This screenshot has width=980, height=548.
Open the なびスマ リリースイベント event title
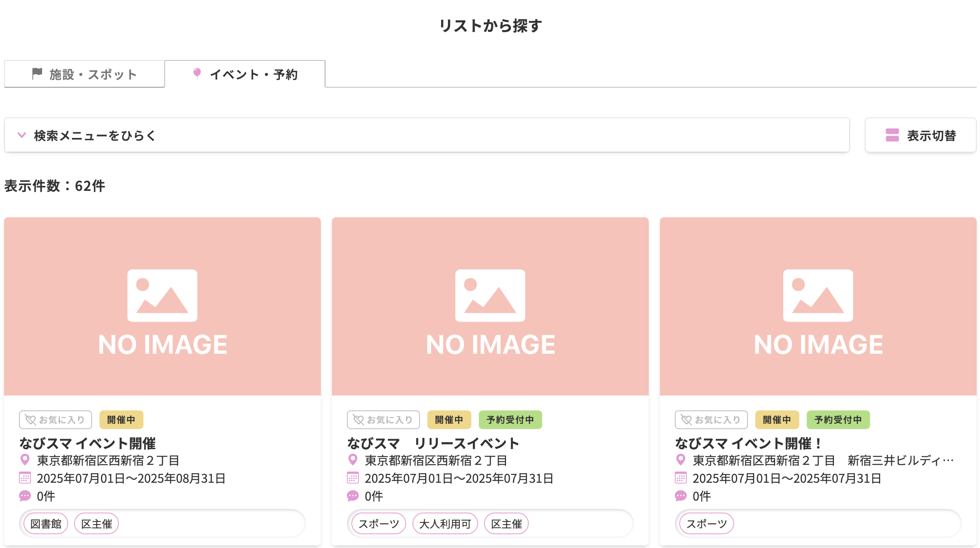tap(433, 443)
